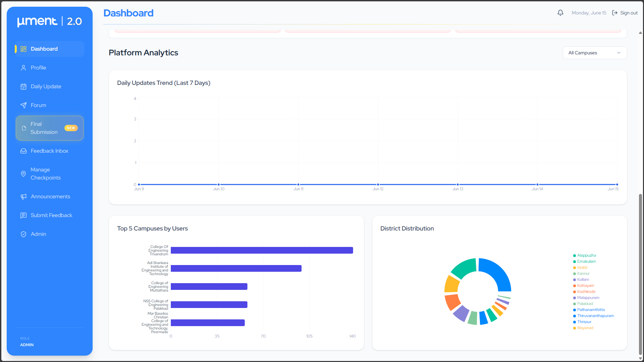Image resolution: width=644 pixels, height=362 pixels.
Task: Click the Jun 12 data point
Action: [378, 185]
